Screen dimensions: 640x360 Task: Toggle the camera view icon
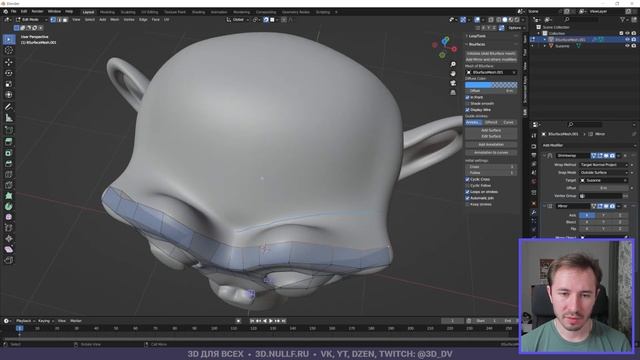click(x=453, y=83)
